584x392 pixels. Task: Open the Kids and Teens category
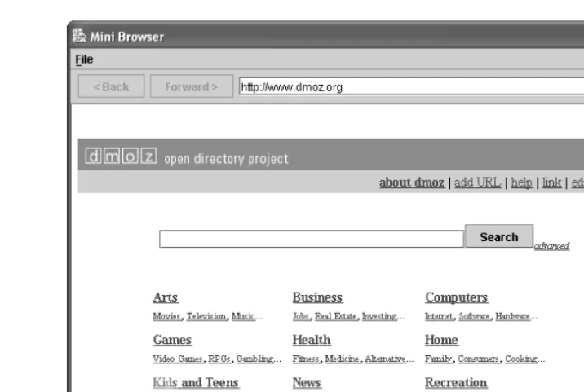click(x=196, y=382)
